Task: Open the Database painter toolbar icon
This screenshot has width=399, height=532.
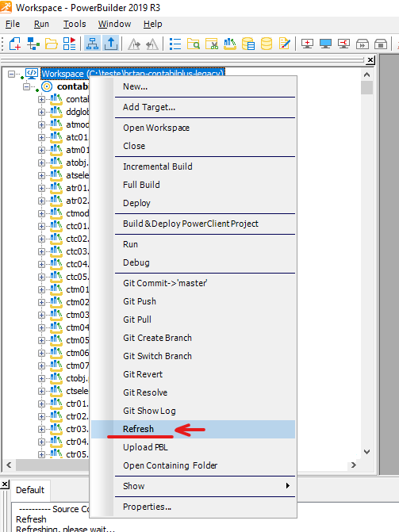Action: tap(267, 44)
